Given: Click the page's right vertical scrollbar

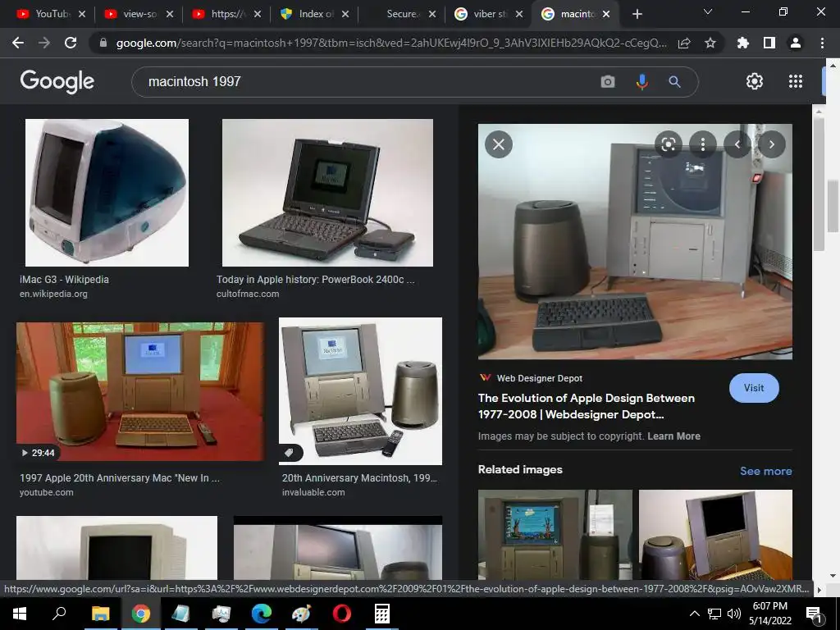Looking at the screenshot, I should 832,206.
